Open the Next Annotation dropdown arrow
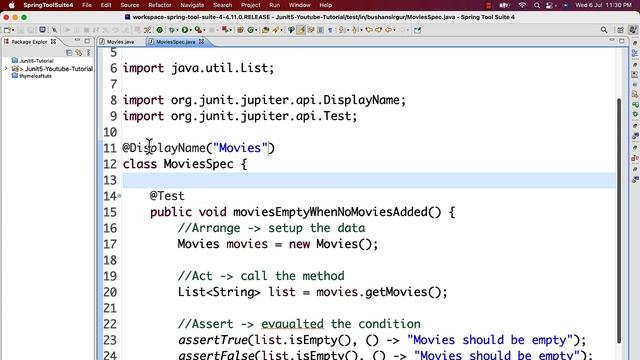The width and height of the screenshot is (640, 360). coord(348,30)
